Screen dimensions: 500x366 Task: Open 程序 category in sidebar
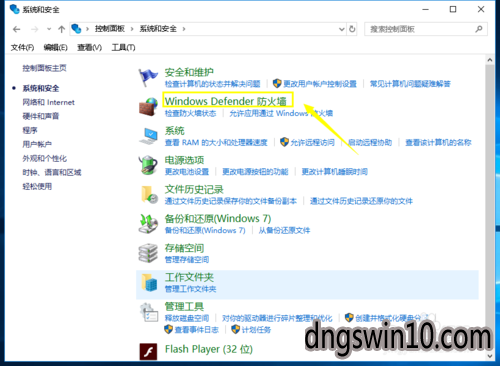click(x=30, y=130)
